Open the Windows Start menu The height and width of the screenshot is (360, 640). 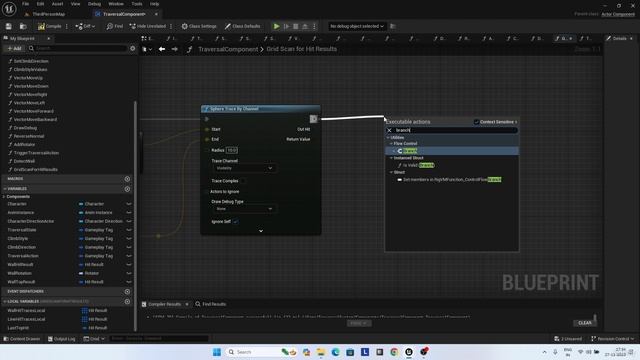click(217, 352)
